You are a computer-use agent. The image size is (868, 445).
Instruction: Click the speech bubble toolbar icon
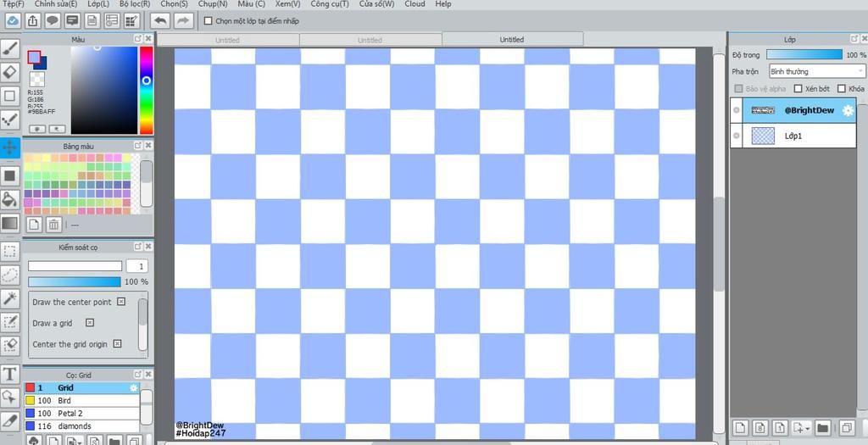pos(53,21)
